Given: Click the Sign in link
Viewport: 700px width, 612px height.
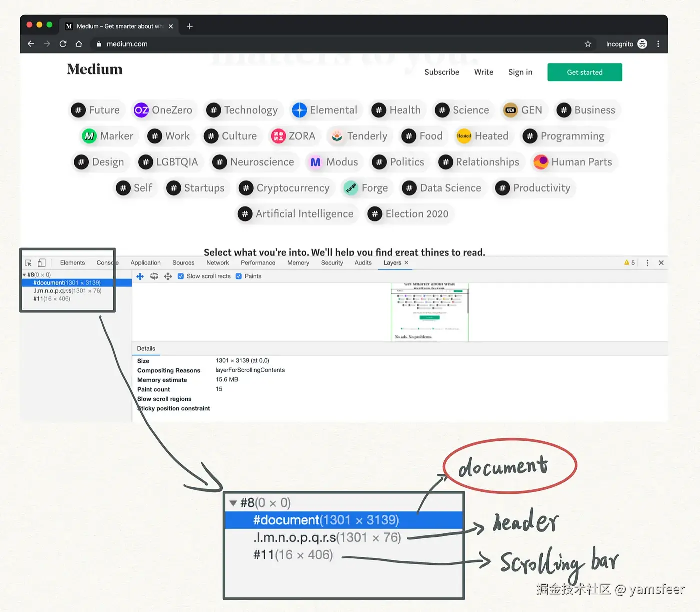Looking at the screenshot, I should (520, 72).
